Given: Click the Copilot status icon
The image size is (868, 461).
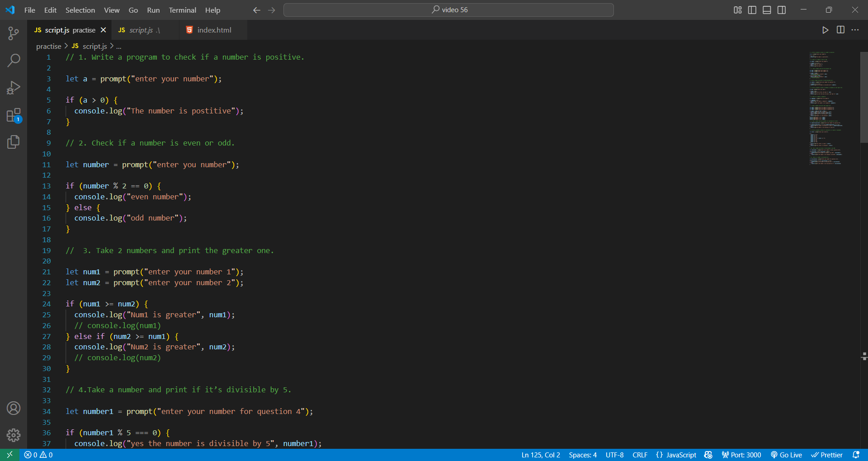Looking at the screenshot, I should tap(708, 455).
